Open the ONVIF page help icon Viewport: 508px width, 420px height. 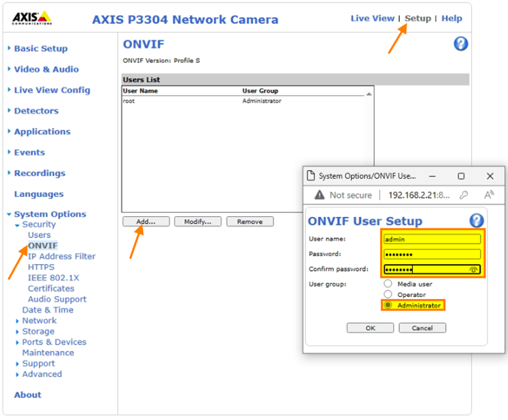(461, 44)
